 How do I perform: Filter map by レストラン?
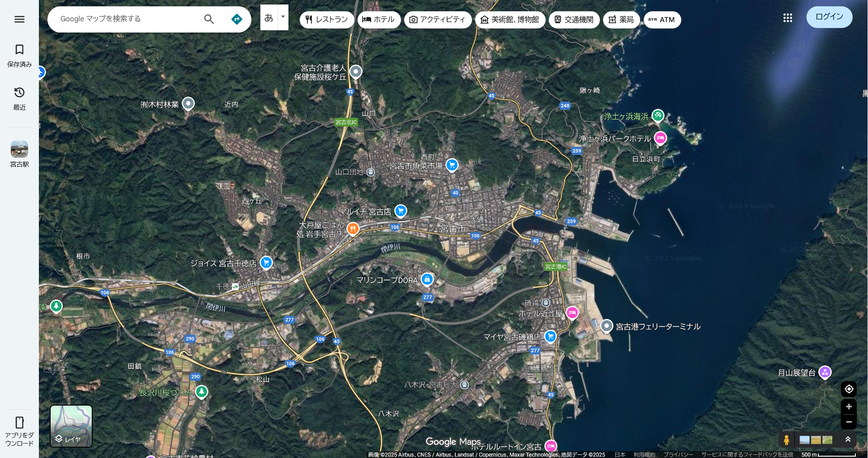[x=326, y=19]
